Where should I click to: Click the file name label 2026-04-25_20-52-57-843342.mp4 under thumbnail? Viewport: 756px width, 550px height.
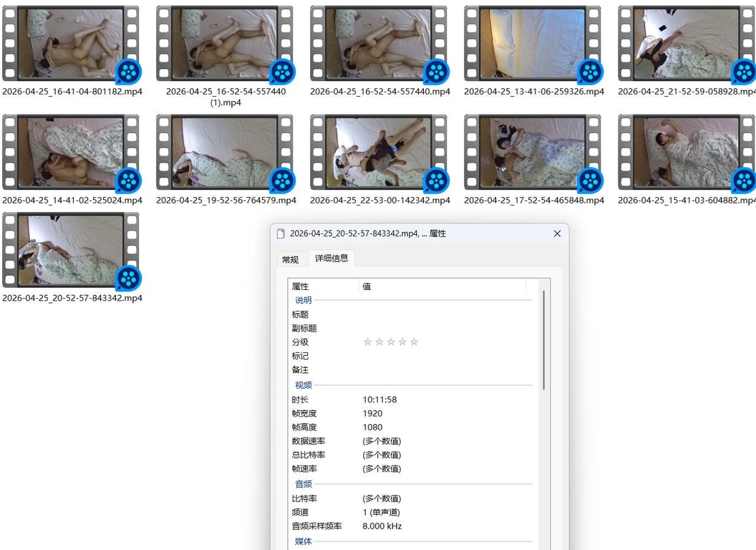[72, 298]
